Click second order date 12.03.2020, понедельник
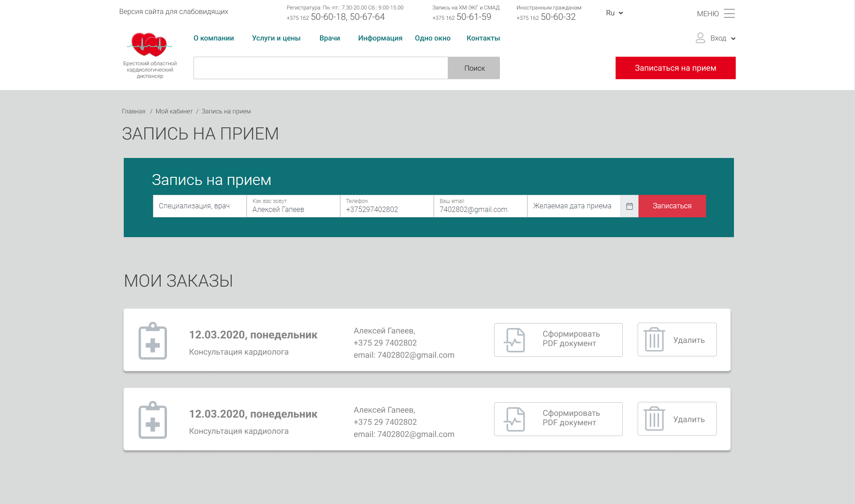 (253, 414)
